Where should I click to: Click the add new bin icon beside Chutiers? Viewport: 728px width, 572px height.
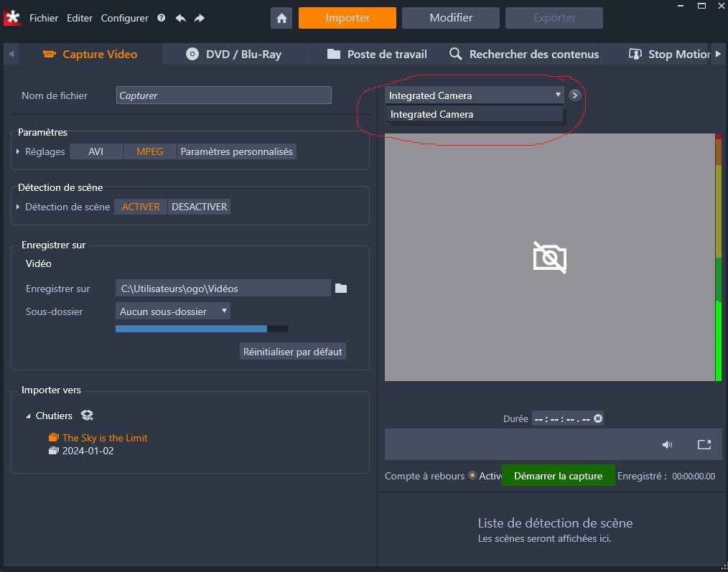point(87,415)
